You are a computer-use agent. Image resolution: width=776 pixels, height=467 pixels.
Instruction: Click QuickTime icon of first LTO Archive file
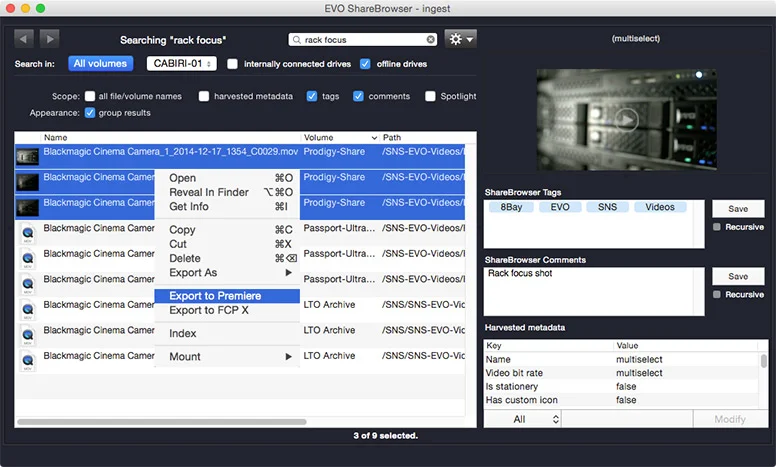point(28,310)
